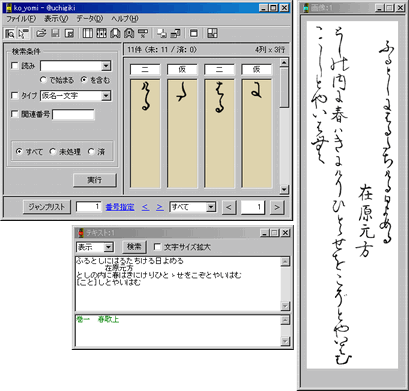Click the gray > page button
The width and height of the screenshot is (409, 391).
(277, 207)
